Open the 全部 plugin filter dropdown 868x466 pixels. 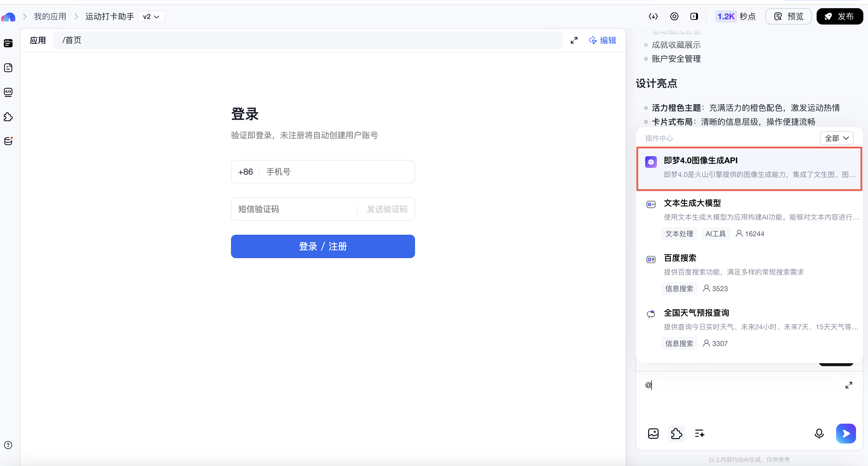[x=836, y=138]
